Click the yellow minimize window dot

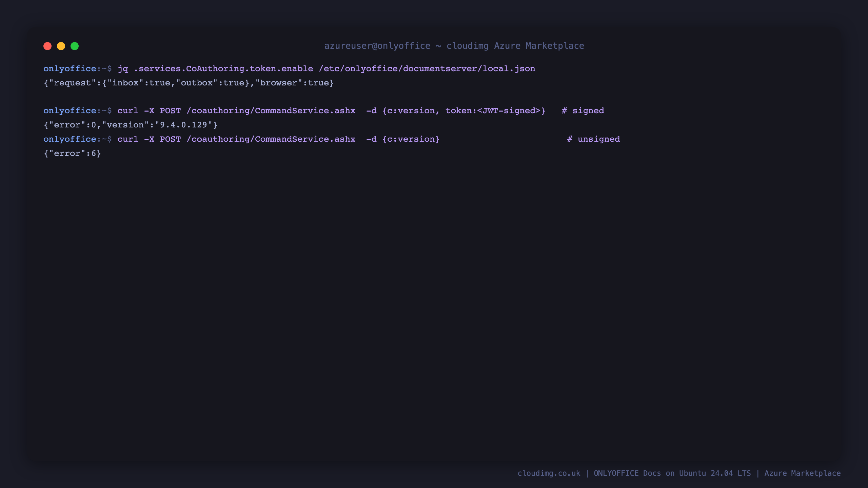(61, 46)
